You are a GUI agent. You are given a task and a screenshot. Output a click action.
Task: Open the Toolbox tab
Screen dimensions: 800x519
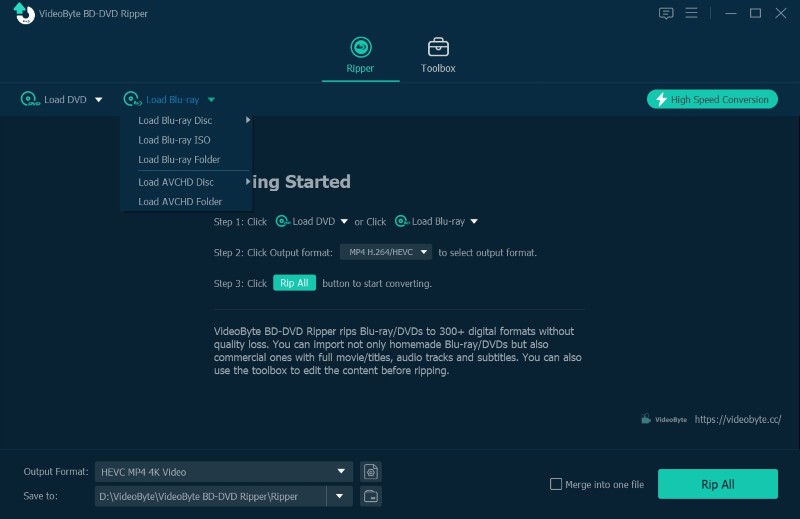coord(438,54)
